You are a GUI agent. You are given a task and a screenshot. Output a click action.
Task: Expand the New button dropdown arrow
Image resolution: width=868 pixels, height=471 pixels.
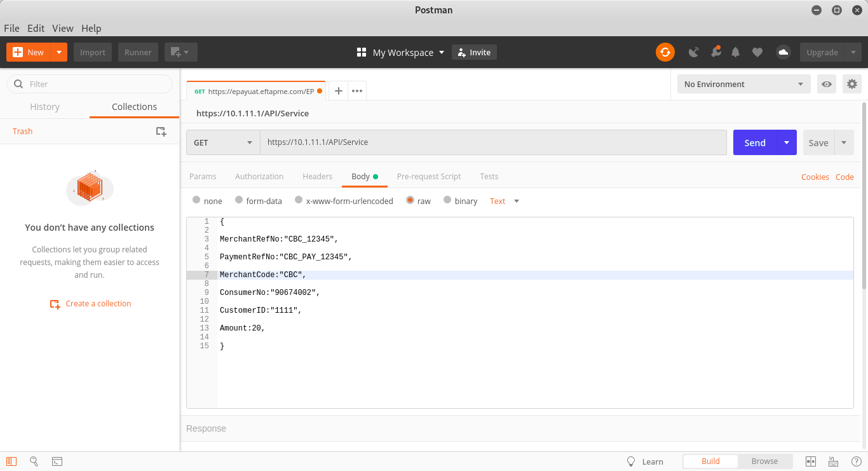click(x=58, y=52)
